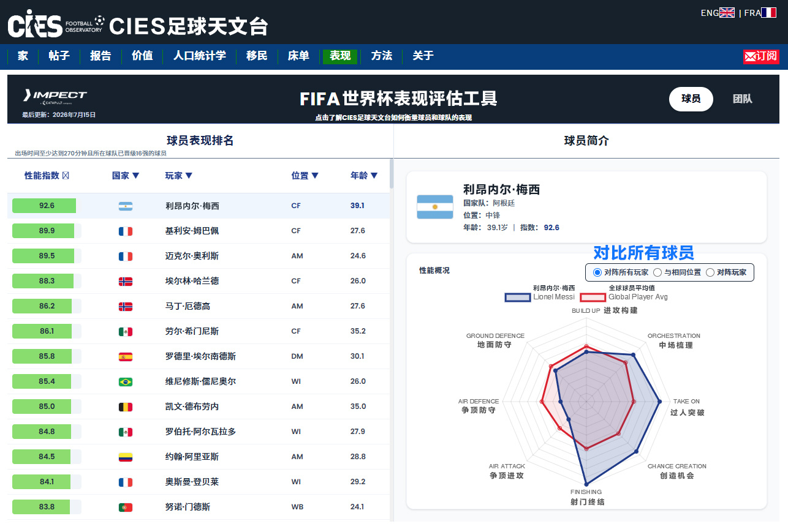Select the 迈克尔·奥利斯 player name
The width and height of the screenshot is (788, 532).
click(x=192, y=256)
